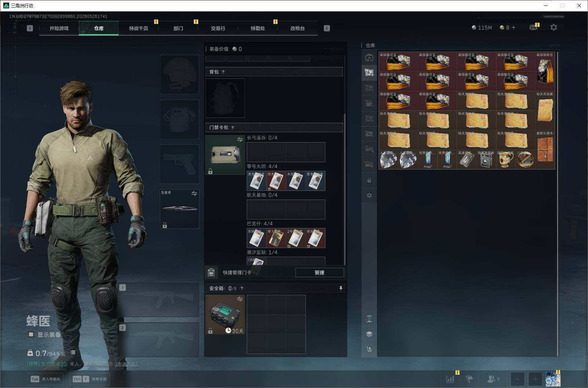Click the empty pistol slot
This screenshot has height=388, width=588.
[x=179, y=164]
